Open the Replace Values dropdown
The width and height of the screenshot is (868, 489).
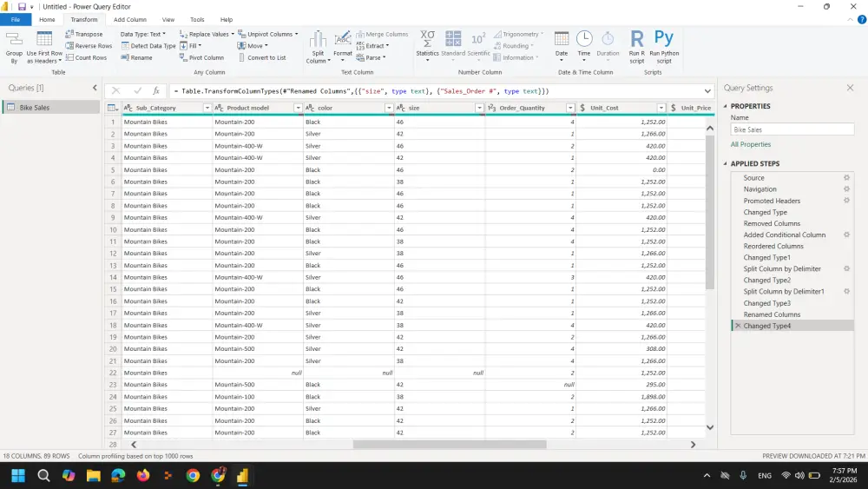point(207,34)
